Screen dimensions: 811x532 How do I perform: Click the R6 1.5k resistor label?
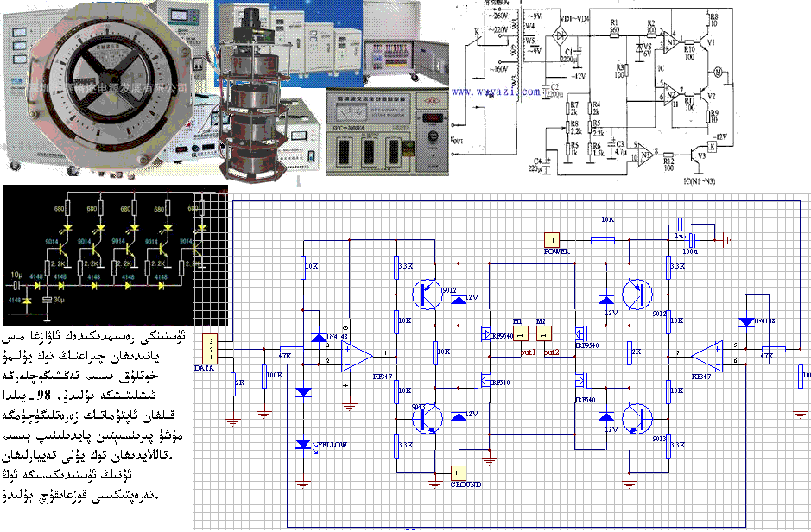(x=598, y=150)
